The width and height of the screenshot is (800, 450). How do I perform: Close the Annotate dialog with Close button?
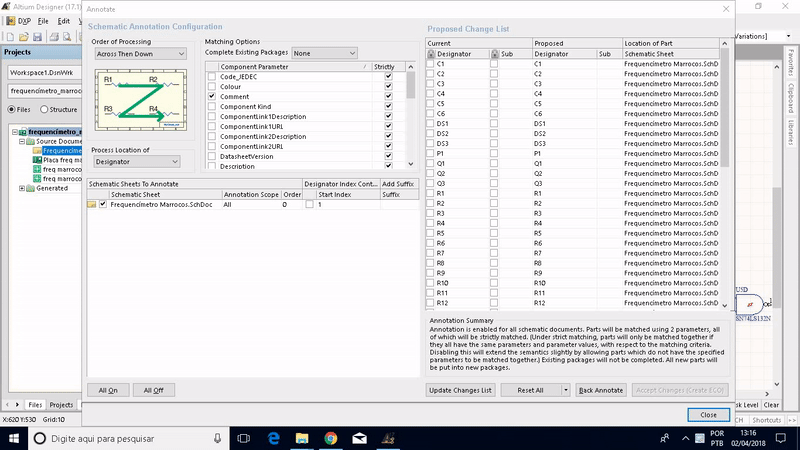click(x=708, y=415)
